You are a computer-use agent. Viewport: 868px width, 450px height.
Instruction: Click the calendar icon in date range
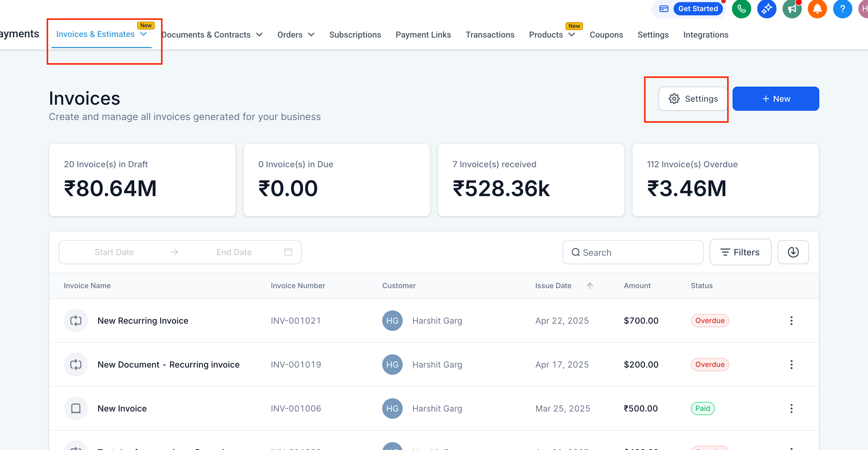tap(288, 252)
